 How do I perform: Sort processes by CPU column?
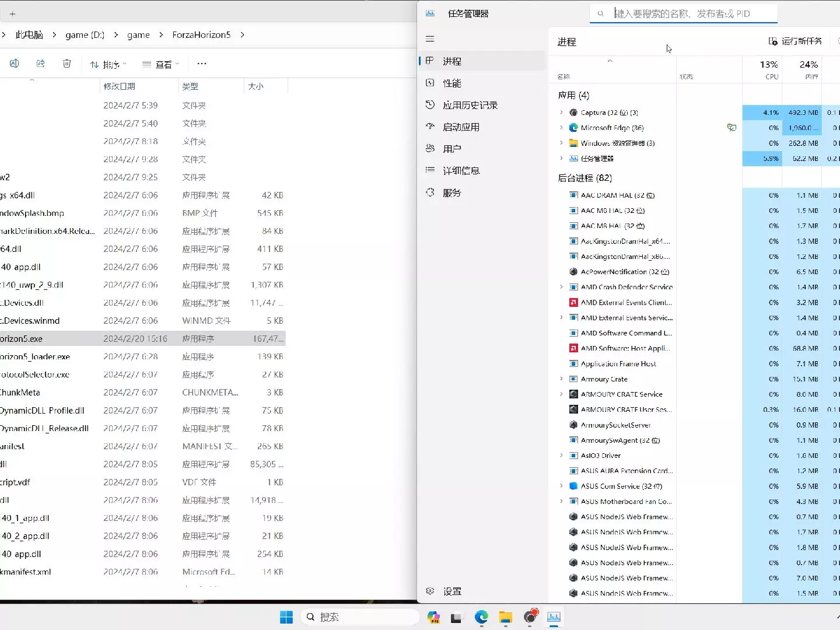click(x=762, y=69)
